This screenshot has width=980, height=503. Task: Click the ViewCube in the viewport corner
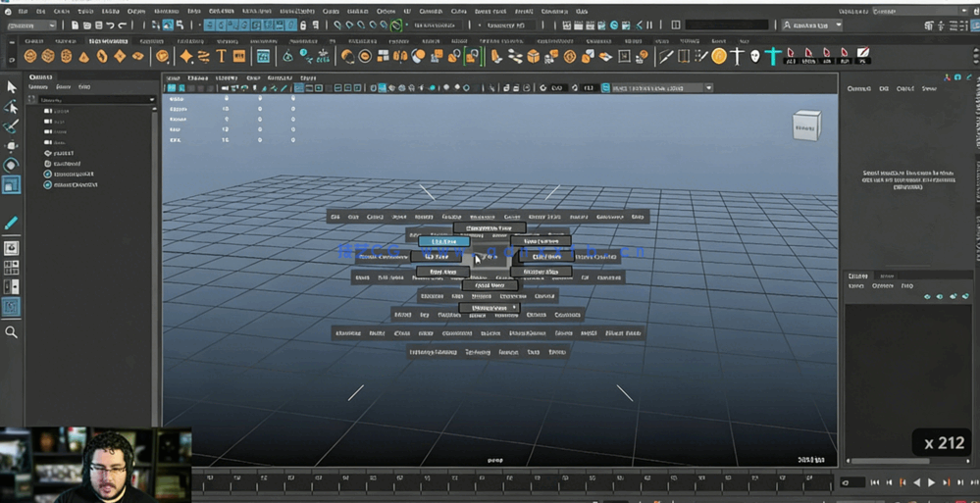point(805,126)
